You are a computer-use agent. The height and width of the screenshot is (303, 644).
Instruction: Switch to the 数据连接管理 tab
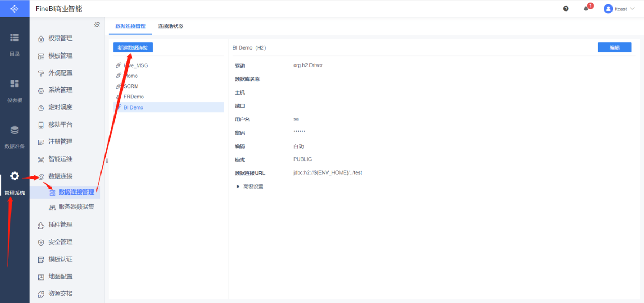point(130,26)
